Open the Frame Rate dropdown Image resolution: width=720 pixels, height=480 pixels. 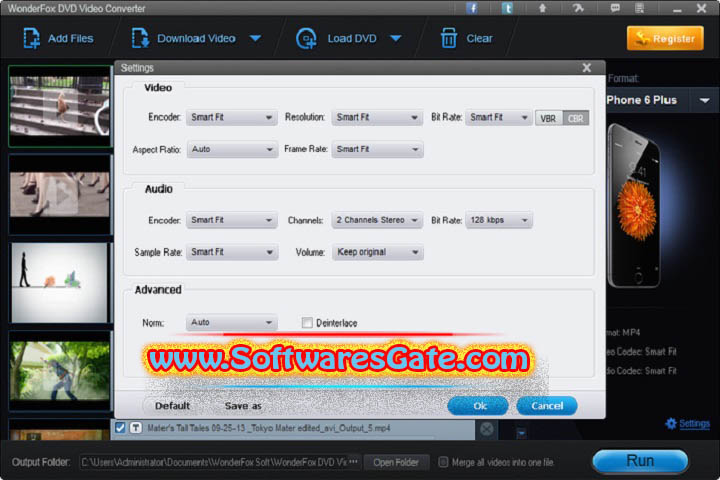tap(377, 150)
